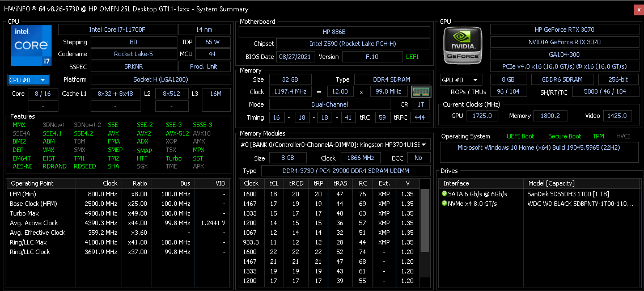Image resolution: width=644 pixels, height=291 pixels.
Task: Click the VID column header
Action: 211,183
